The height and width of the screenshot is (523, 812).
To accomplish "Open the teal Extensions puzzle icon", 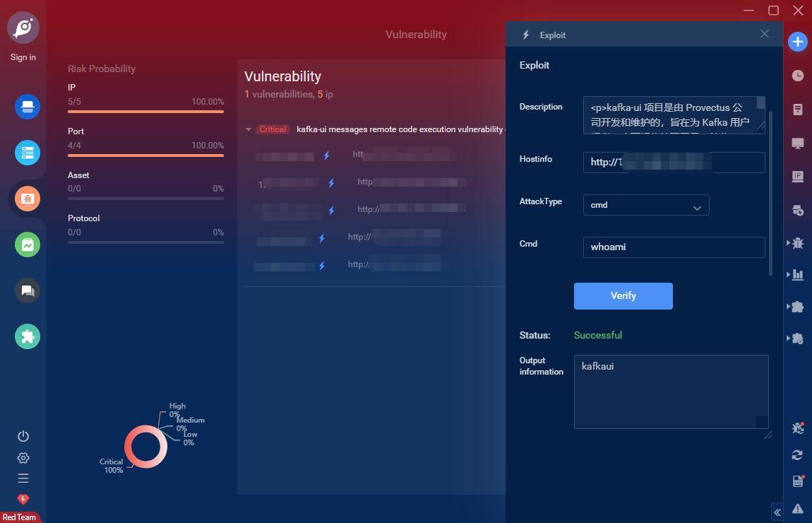I will pyautogui.click(x=28, y=336).
